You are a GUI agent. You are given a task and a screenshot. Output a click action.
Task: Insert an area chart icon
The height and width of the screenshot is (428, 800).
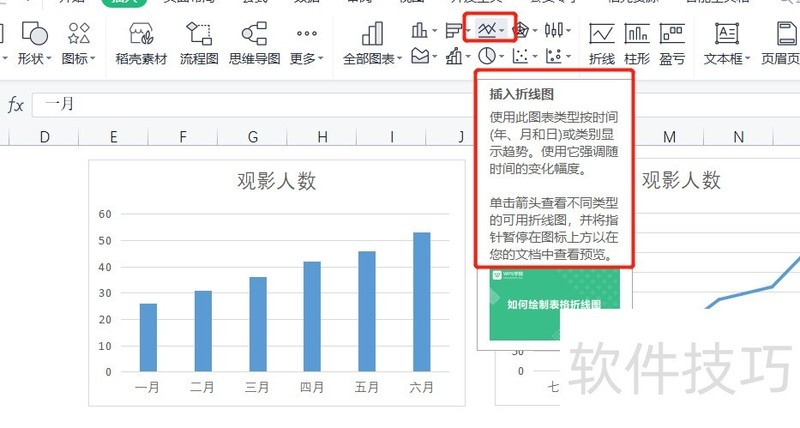pos(420,56)
